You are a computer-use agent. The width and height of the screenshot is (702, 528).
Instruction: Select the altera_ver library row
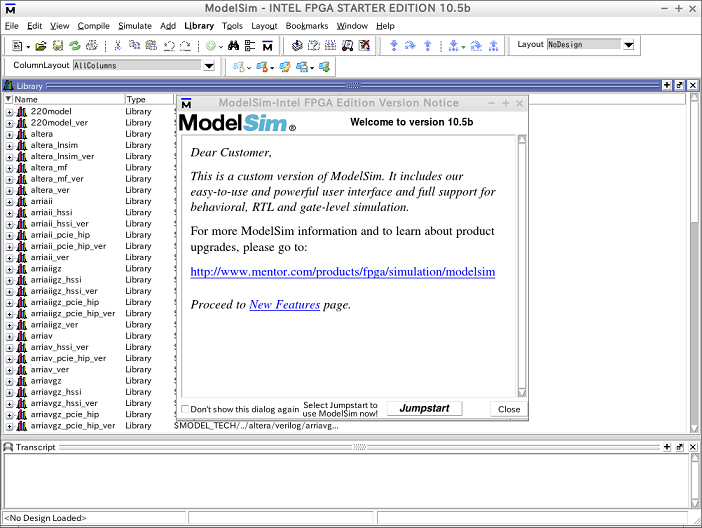(x=50, y=190)
